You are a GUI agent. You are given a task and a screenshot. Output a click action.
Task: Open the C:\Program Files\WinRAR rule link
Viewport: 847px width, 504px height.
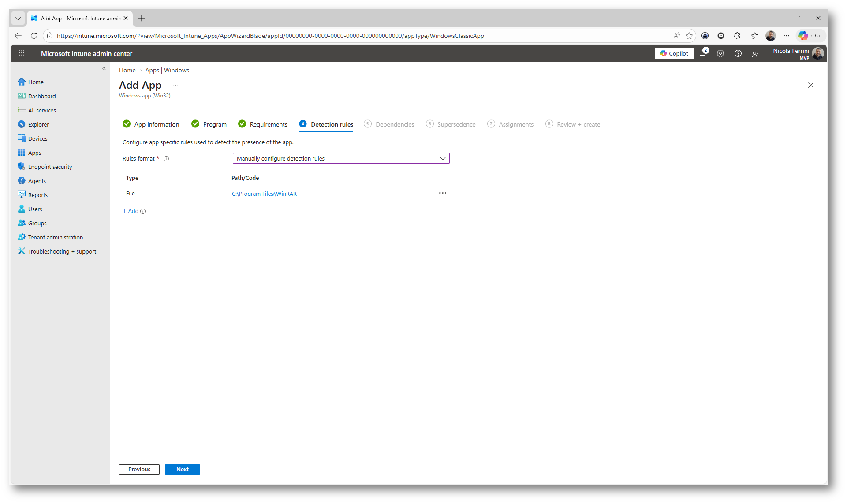[264, 194]
